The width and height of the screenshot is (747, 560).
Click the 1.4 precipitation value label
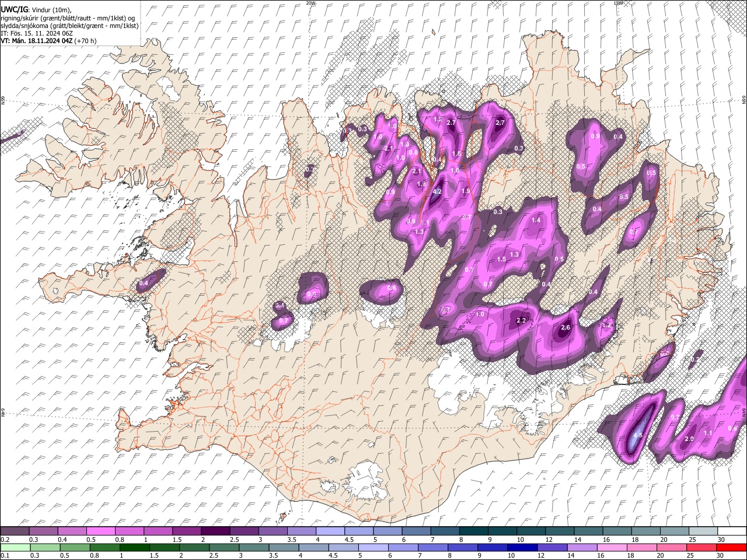point(536,220)
